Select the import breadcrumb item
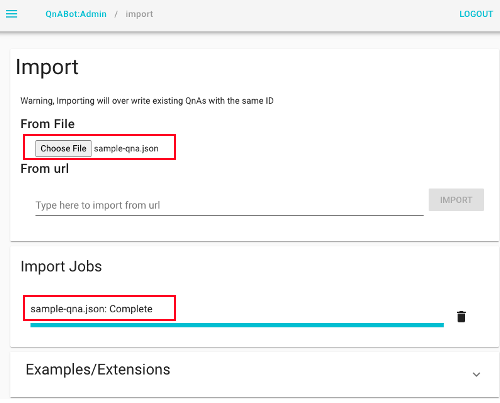 click(x=139, y=14)
